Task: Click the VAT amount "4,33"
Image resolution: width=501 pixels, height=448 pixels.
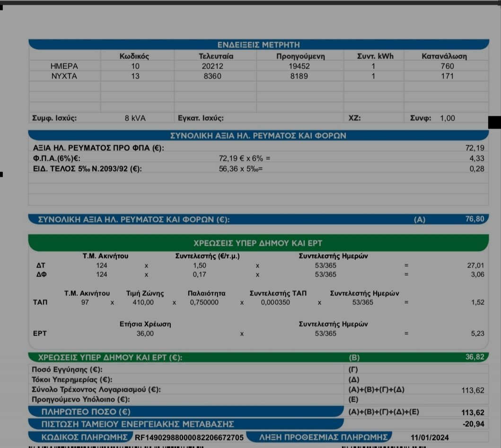Action: click(x=477, y=158)
